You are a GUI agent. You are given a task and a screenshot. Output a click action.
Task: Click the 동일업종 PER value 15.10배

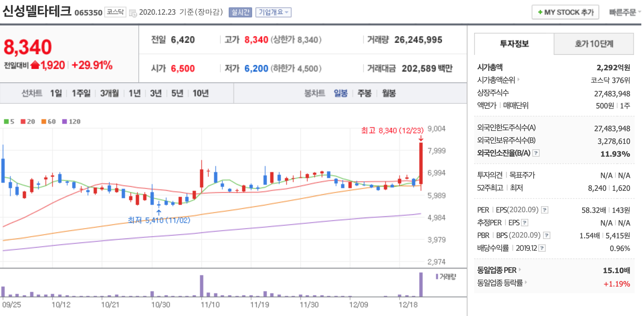pos(617,270)
